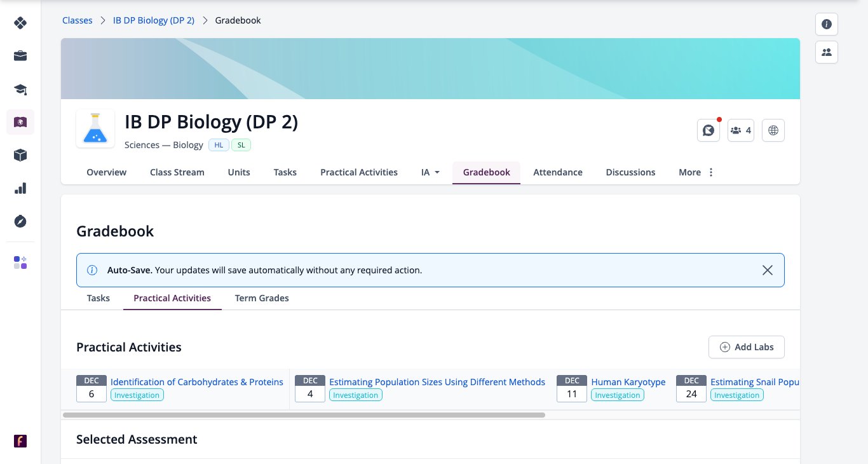Go to Classes in the breadcrumb
The width and height of the screenshot is (868, 464).
click(78, 20)
